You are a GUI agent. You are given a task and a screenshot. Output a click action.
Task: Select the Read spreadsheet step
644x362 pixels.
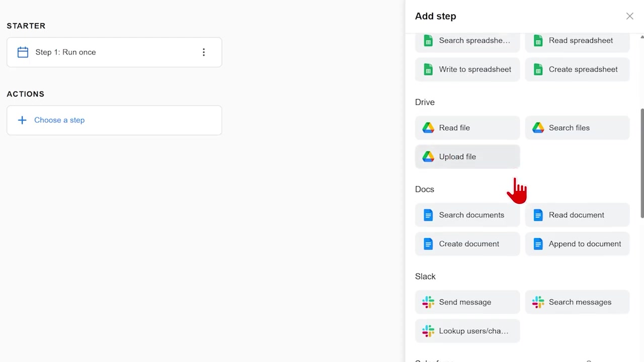[577, 42]
